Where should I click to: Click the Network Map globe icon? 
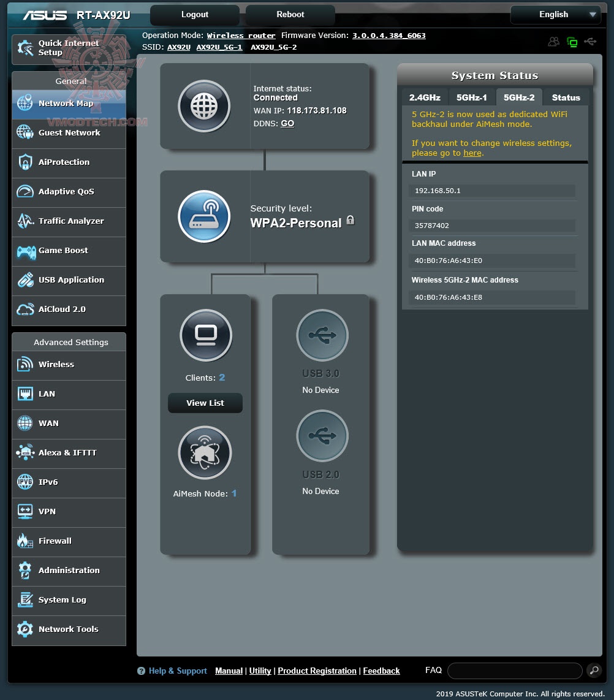pyautogui.click(x=25, y=103)
